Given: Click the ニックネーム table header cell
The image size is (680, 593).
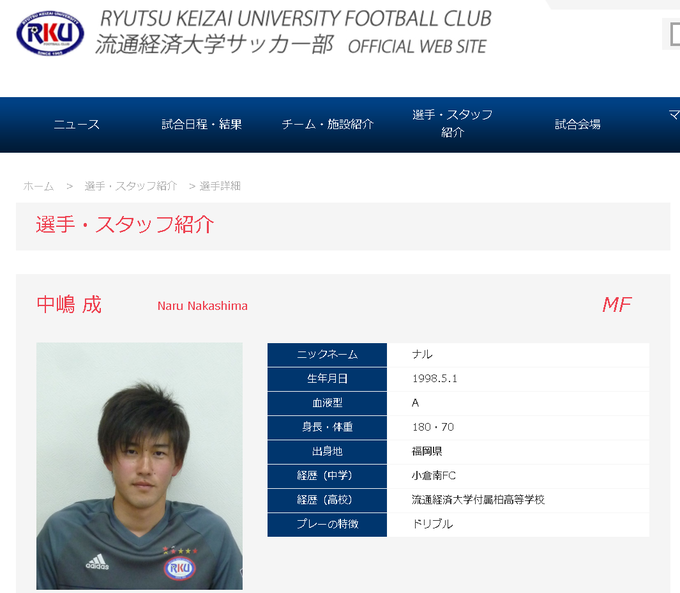Looking at the screenshot, I should coord(327,355).
